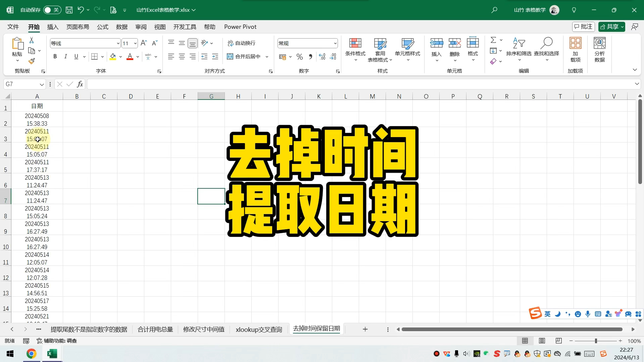Image resolution: width=644 pixels, height=362 pixels.
Task: Toggle the AutoSave (自动保存) switch
Action: coord(52,10)
